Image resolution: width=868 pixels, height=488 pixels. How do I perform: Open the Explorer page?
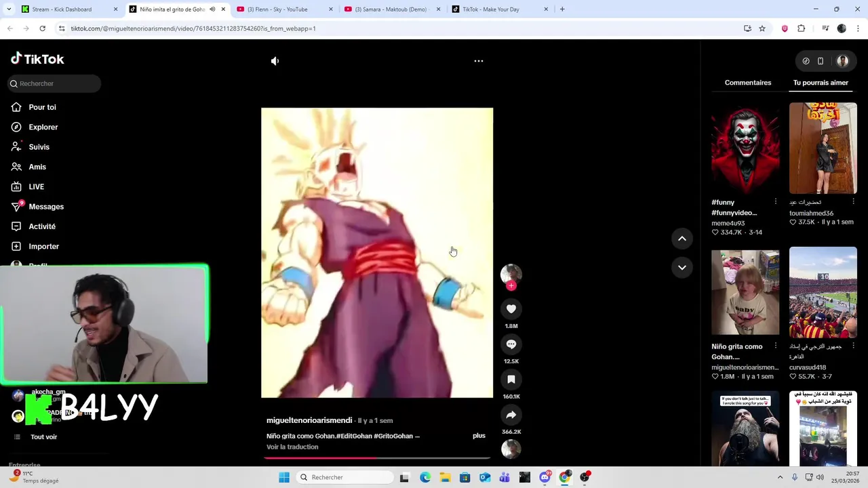pos(43,127)
